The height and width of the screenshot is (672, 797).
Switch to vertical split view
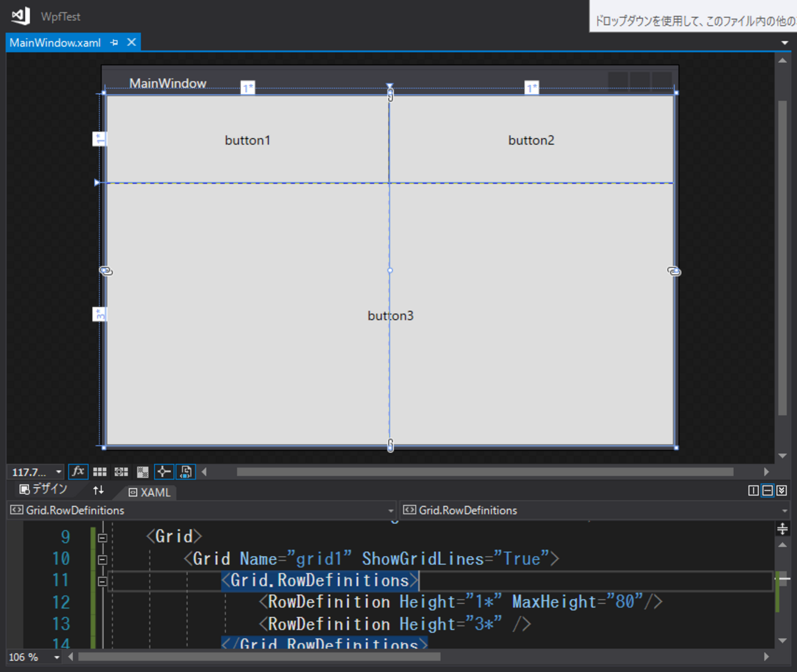point(753,491)
